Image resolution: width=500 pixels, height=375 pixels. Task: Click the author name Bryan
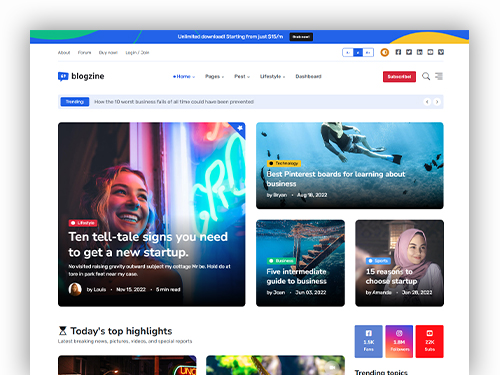point(280,195)
